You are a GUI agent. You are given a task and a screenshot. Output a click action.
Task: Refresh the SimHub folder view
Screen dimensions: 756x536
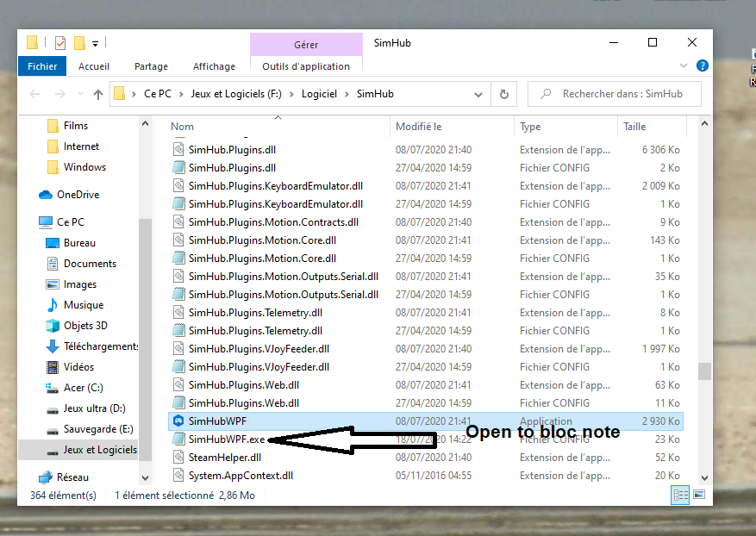coord(504,95)
